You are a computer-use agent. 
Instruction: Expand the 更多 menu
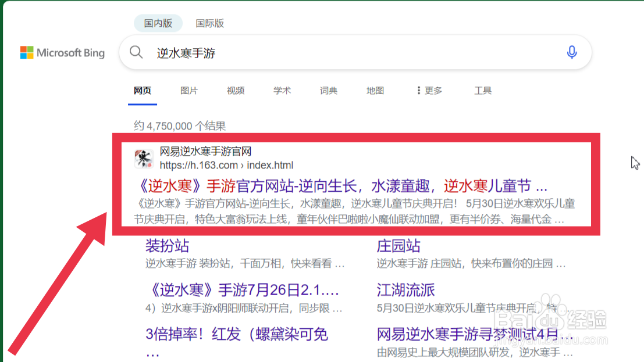click(x=429, y=90)
